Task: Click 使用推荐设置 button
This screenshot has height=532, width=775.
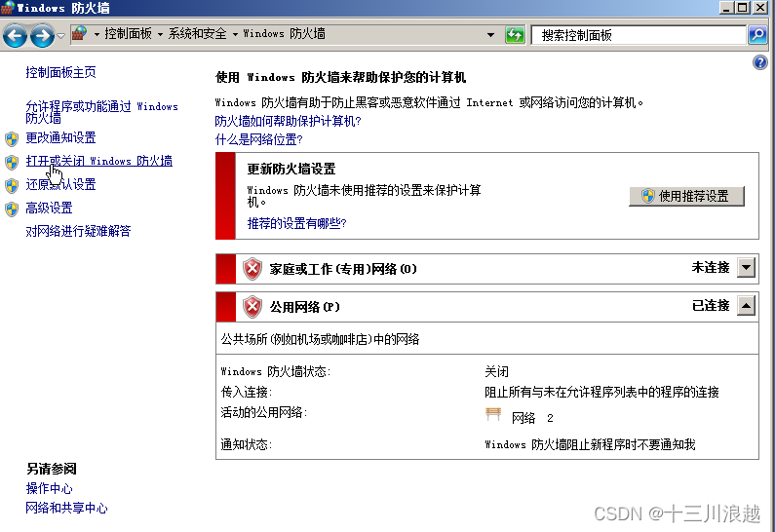Action: (x=686, y=196)
